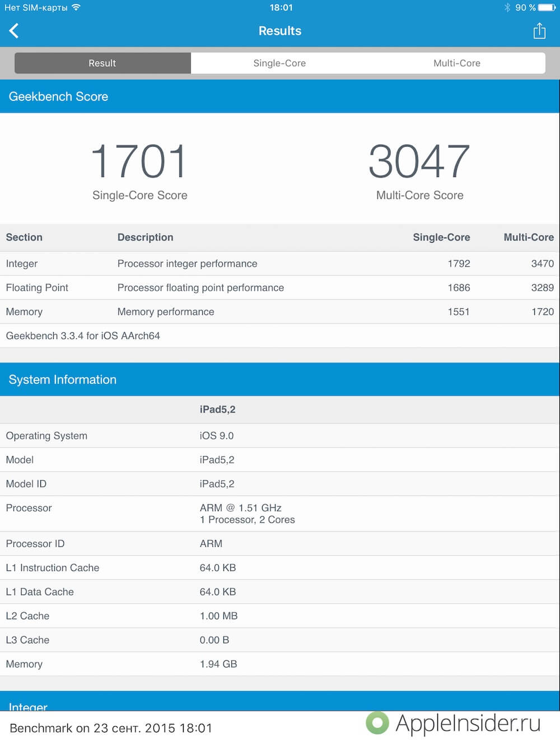Check the Wi-Fi status icon
This screenshot has height=747, width=560.
click(76, 7)
